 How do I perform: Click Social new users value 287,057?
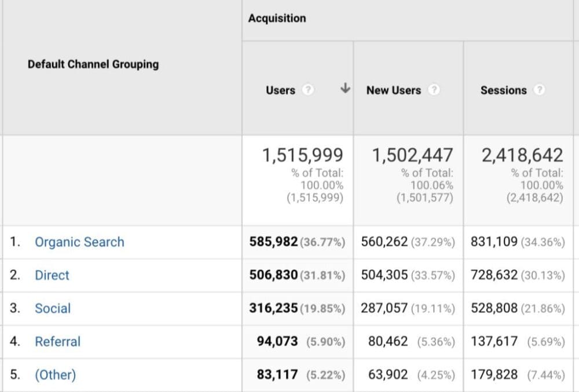click(384, 308)
